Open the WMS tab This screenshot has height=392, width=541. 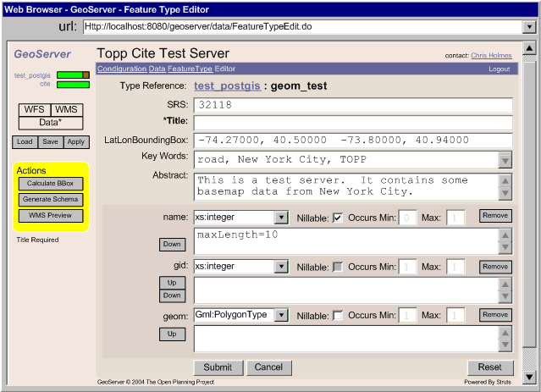(67, 110)
